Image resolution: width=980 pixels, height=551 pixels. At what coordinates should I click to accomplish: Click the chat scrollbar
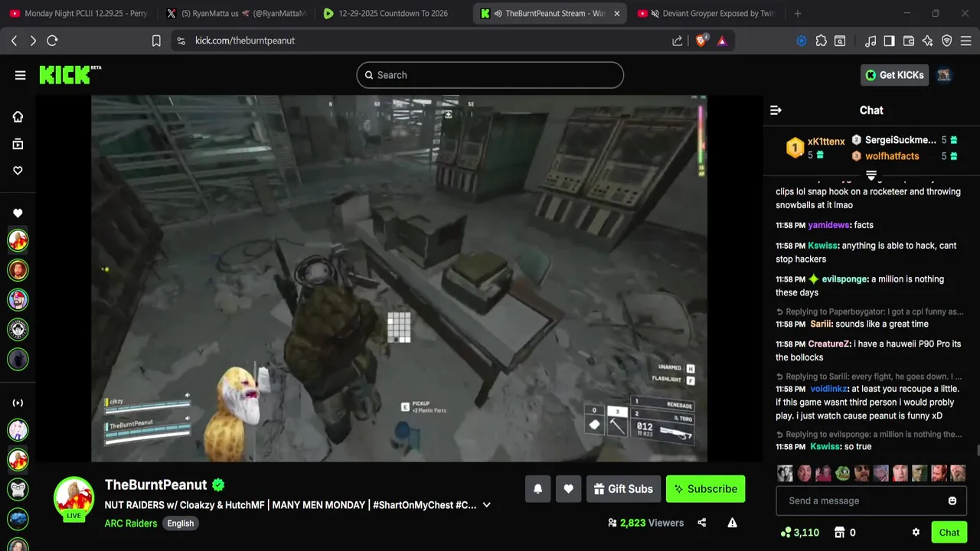coord(977,452)
